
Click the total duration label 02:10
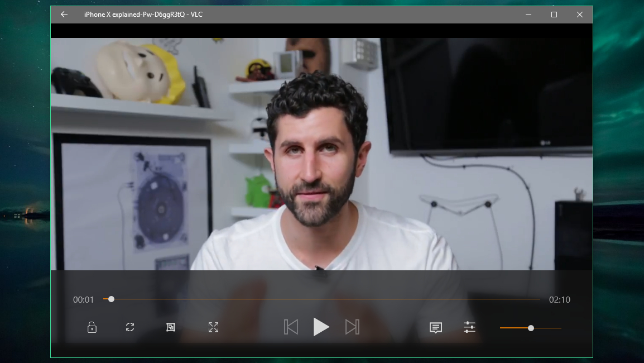(559, 300)
